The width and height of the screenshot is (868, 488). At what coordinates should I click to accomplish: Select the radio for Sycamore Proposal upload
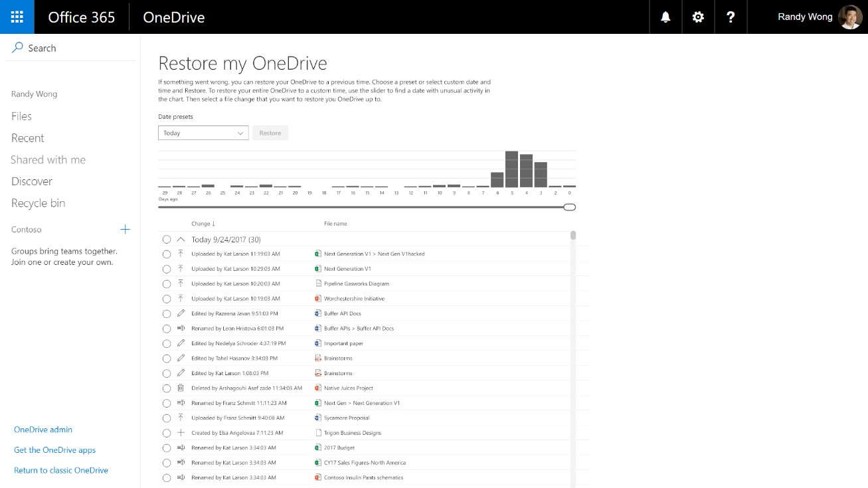click(166, 418)
